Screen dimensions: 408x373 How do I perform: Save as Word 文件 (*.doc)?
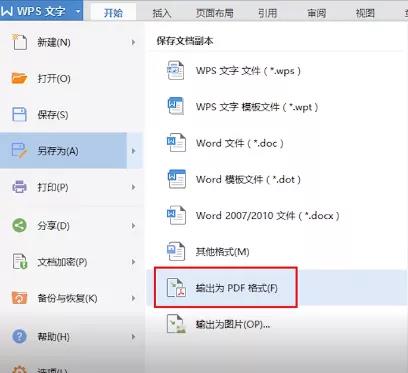(240, 143)
